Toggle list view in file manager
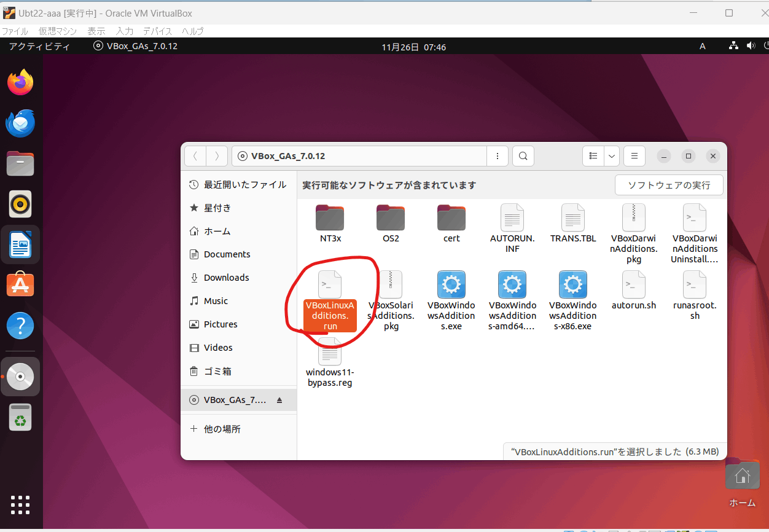The height and width of the screenshot is (532, 769). [x=593, y=156]
